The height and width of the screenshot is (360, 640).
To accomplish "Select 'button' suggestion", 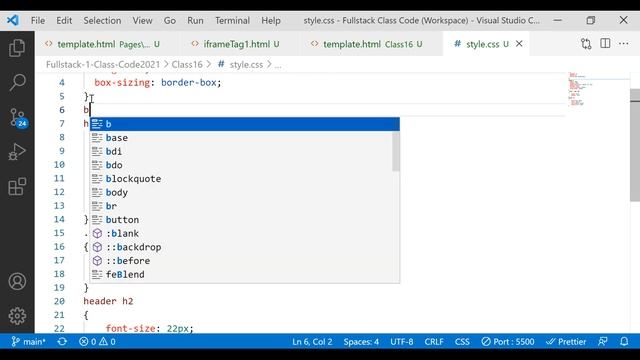I will (x=244, y=220).
